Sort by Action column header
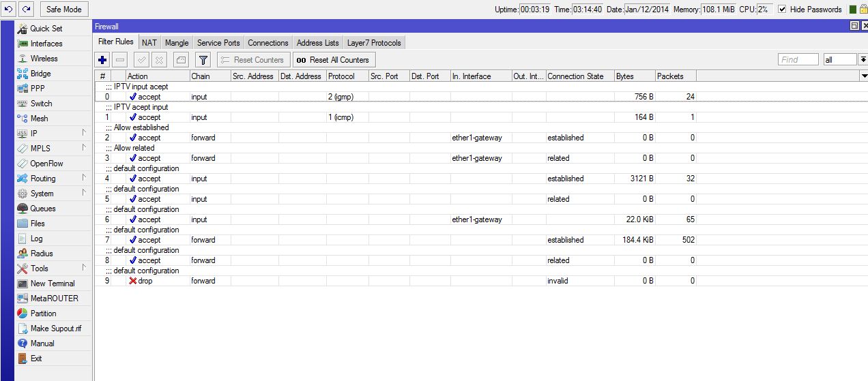 [x=158, y=76]
